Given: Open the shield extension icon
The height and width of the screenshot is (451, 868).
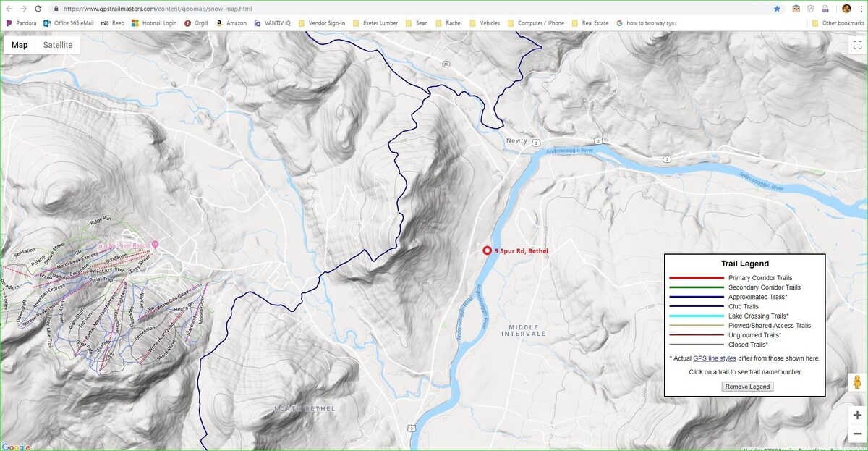Looking at the screenshot, I should coord(811,9).
